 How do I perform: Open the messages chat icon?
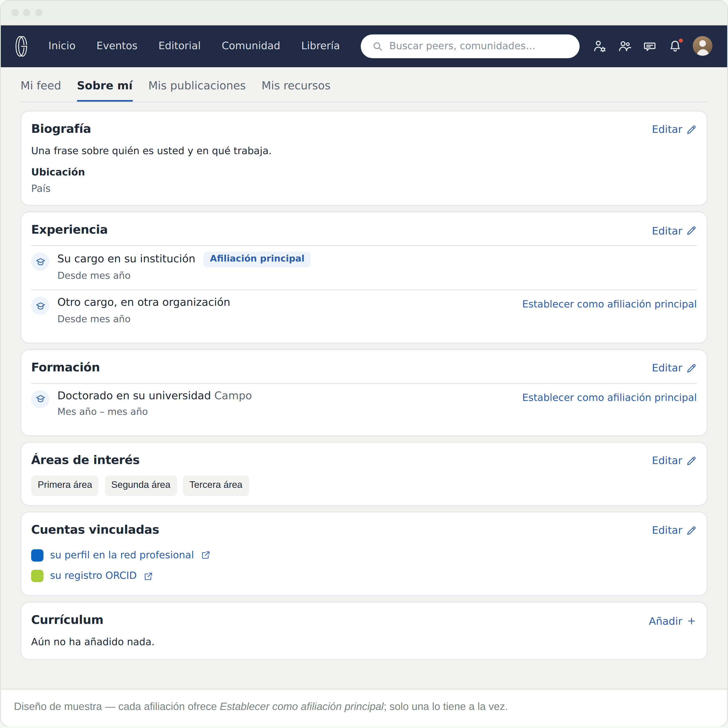pos(650,46)
